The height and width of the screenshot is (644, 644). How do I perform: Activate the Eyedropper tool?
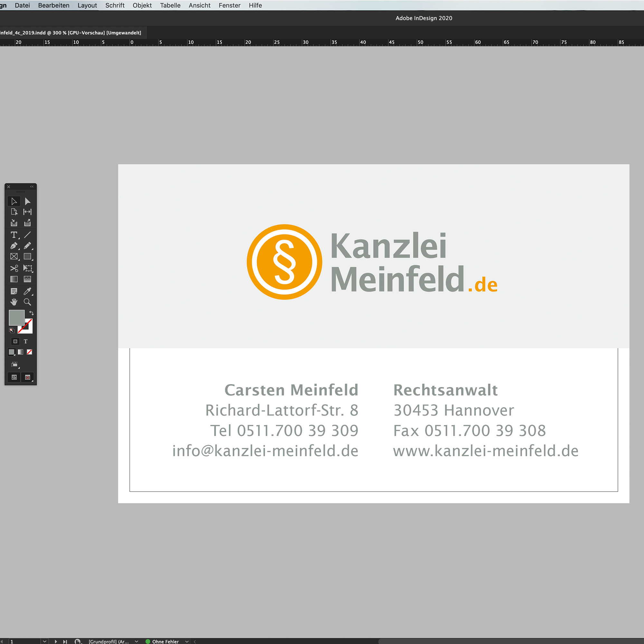point(27,291)
